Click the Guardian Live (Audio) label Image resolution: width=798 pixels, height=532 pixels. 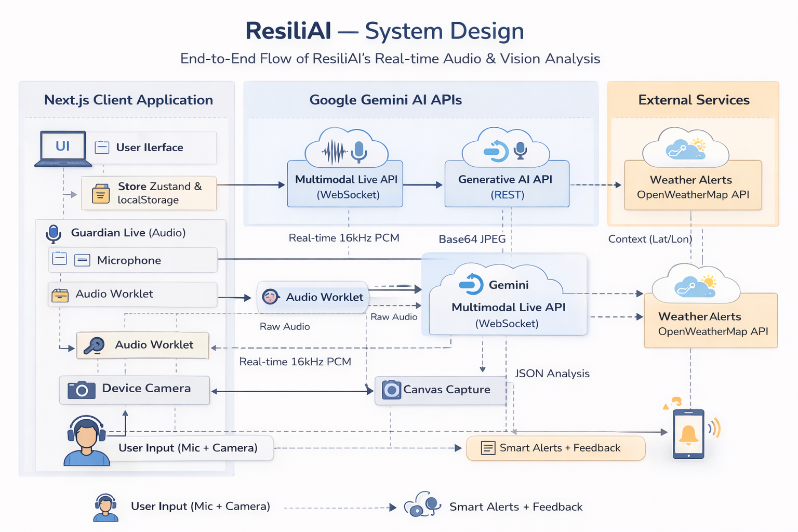(x=128, y=233)
